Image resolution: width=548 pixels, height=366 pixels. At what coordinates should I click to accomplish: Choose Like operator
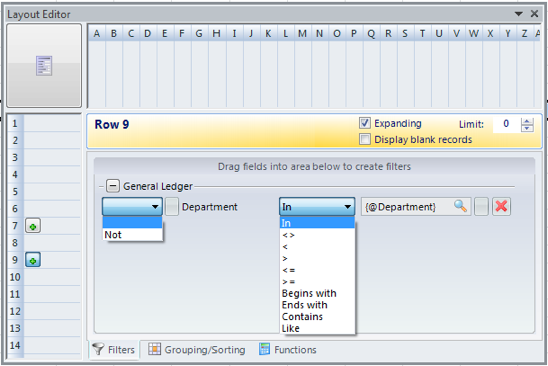(x=317, y=328)
